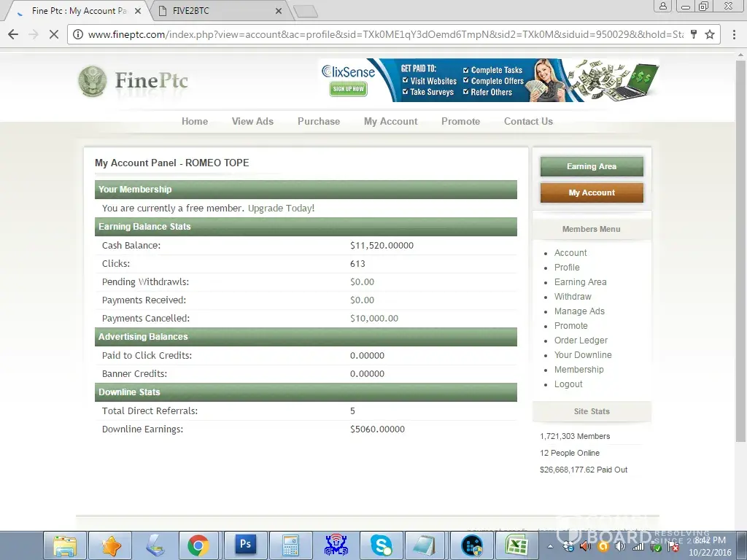
Task: Click the $26,668,177.62 Paid Out stat
Action: click(x=584, y=470)
